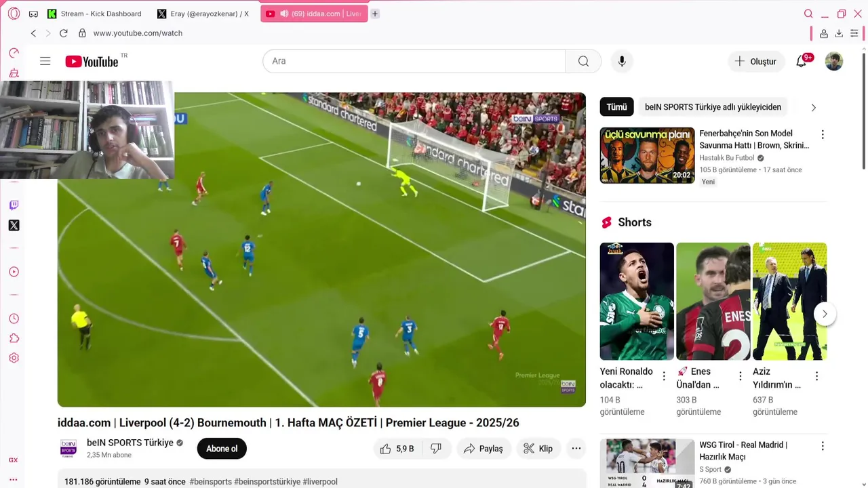This screenshot has height=488, width=868.
Task: Click the Ara search input field
Action: (x=414, y=61)
